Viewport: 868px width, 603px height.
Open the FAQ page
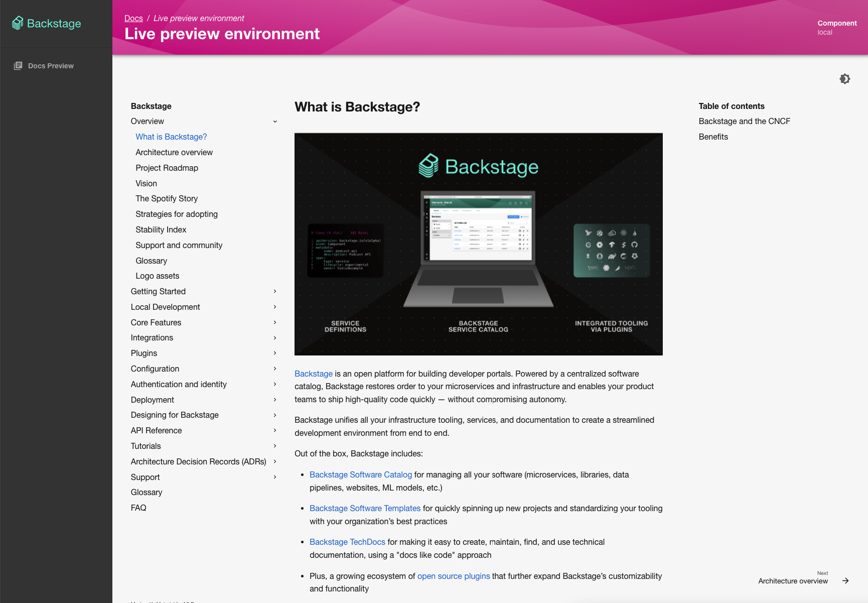(138, 508)
